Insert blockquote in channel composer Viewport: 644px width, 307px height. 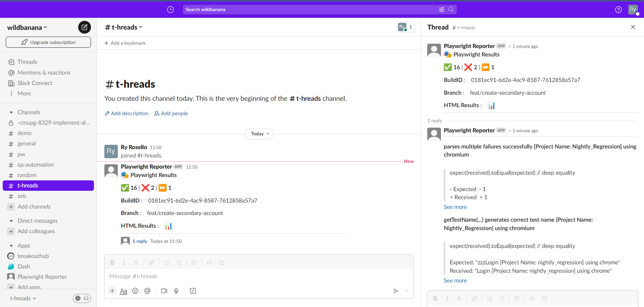pos(194,263)
